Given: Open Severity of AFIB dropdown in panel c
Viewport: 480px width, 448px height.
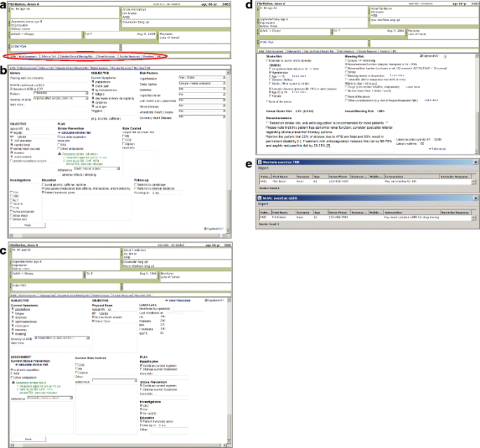Looking at the screenshot, I should click(62, 338).
